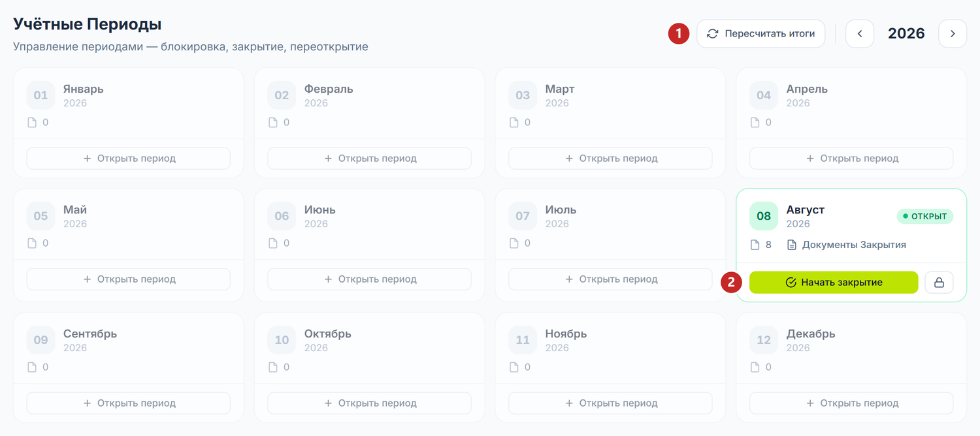Click the Октябрь month title
Viewport: 980px width, 436px height.
(x=328, y=334)
